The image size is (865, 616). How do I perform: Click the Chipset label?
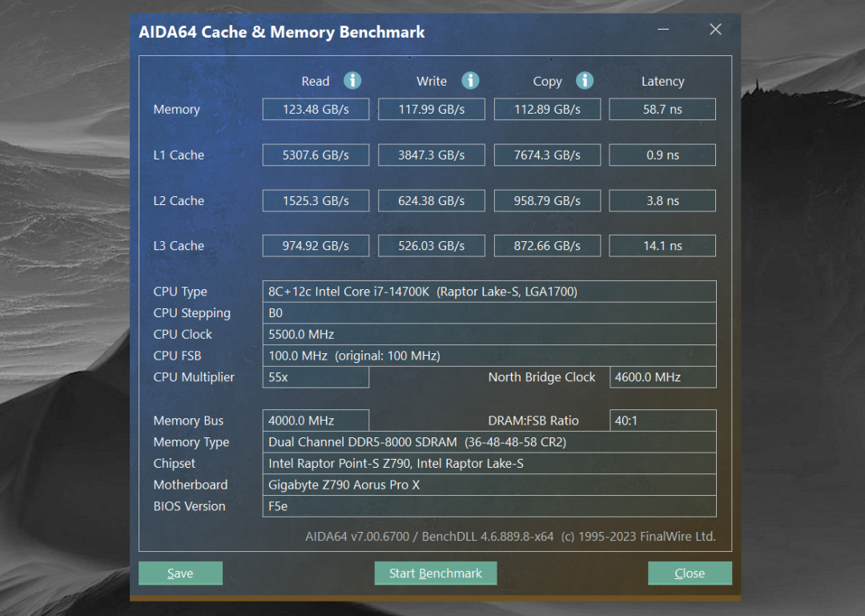click(175, 464)
